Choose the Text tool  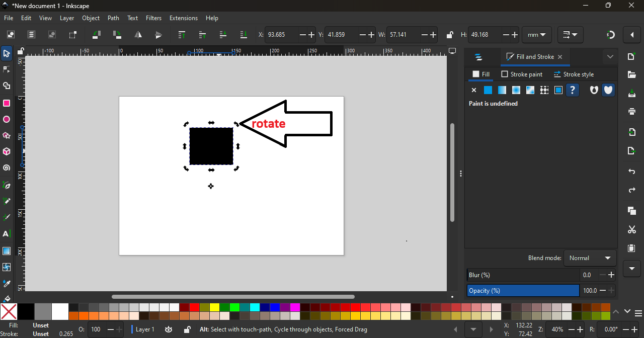(7, 234)
